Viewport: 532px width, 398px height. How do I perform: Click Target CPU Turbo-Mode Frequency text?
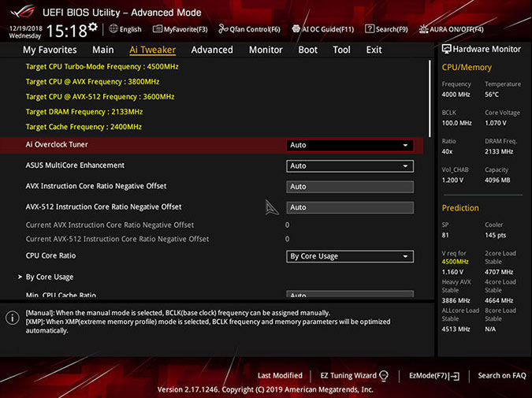pos(102,66)
